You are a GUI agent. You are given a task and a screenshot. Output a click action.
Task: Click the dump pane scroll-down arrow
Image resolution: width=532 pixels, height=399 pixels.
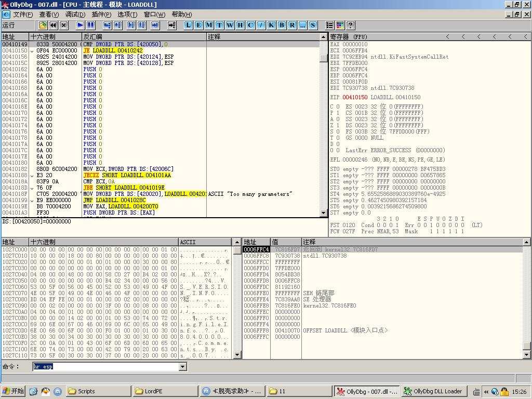point(237,355)
